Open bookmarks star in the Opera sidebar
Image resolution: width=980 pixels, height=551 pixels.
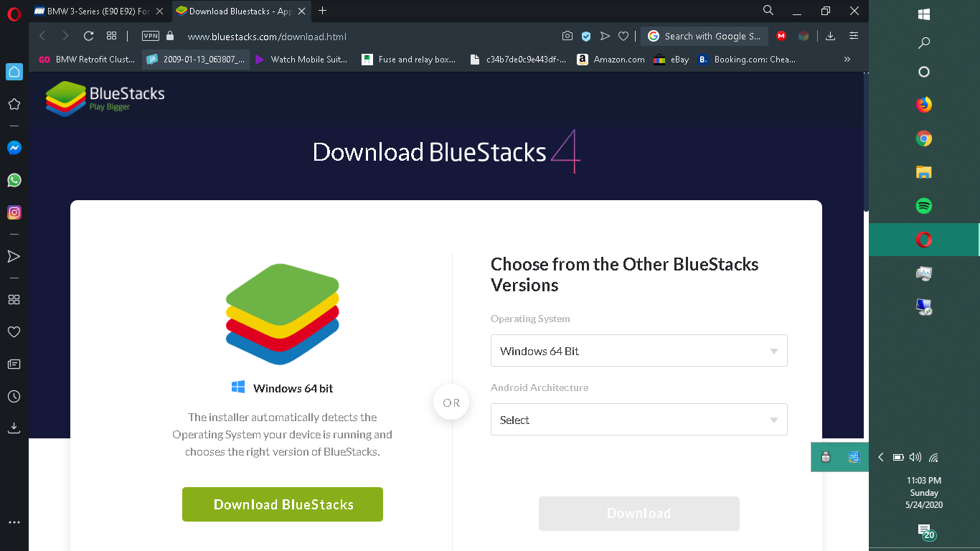pyautogui.click(x=14, y=104)
